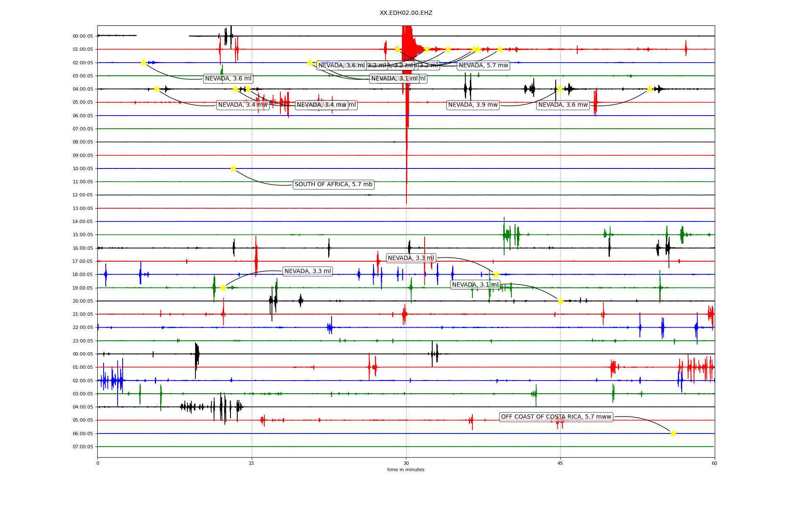The width and height of the screenshot is (812, 508).
Task: Click the 23:00:05 row time label
Action: pyautogui.click(x=82, y=341)
